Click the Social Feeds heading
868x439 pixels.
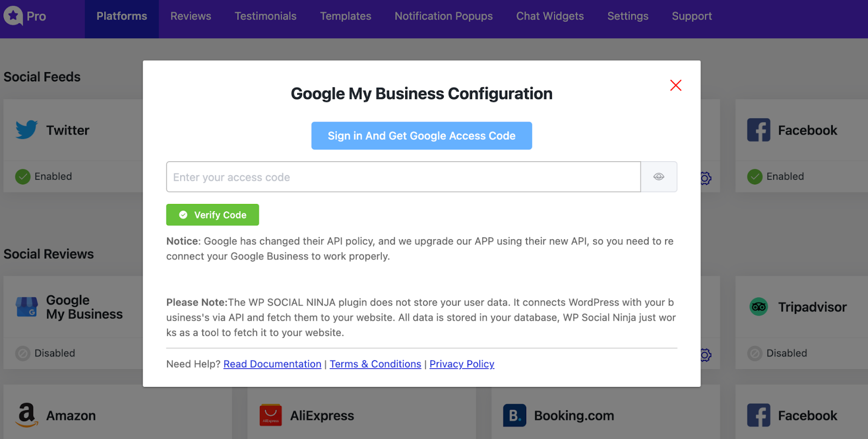42,77
